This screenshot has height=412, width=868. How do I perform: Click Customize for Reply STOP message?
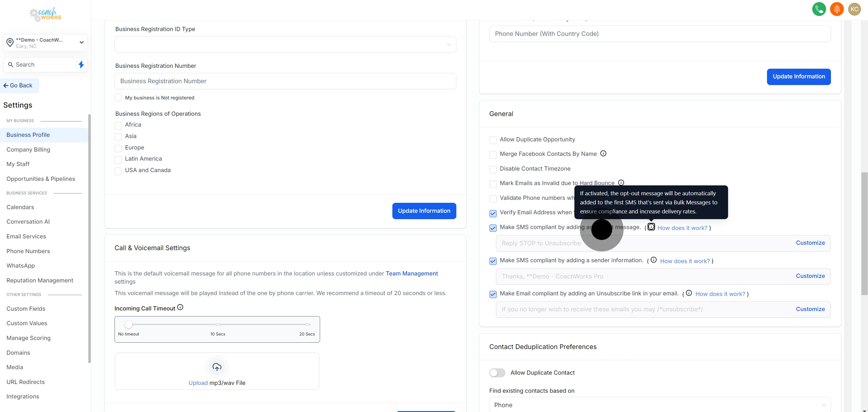810,243
